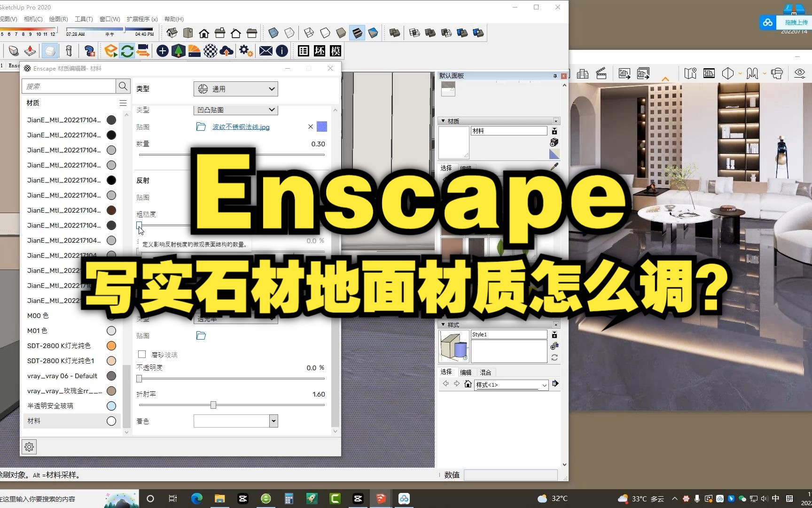Image resolution: width=812 pixels, height=508 pixels.
Task: Click the Batch Rendering icon in Enscape window
Action: click(643, 73)
